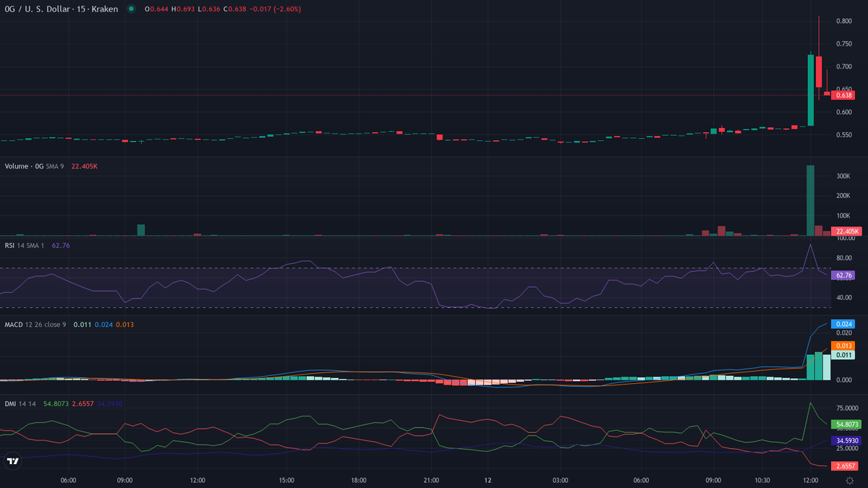Viewport: 868px width, 488px height.
Task: Click the 0.550 price axis tick
Action: [x=843, y=135]
